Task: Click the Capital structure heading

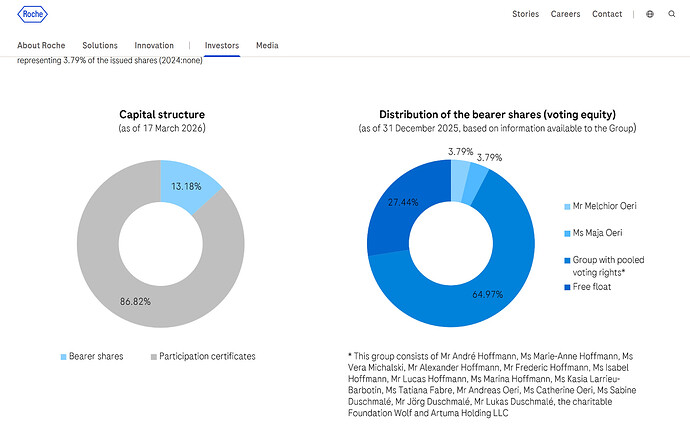Action: pos(162,114)
